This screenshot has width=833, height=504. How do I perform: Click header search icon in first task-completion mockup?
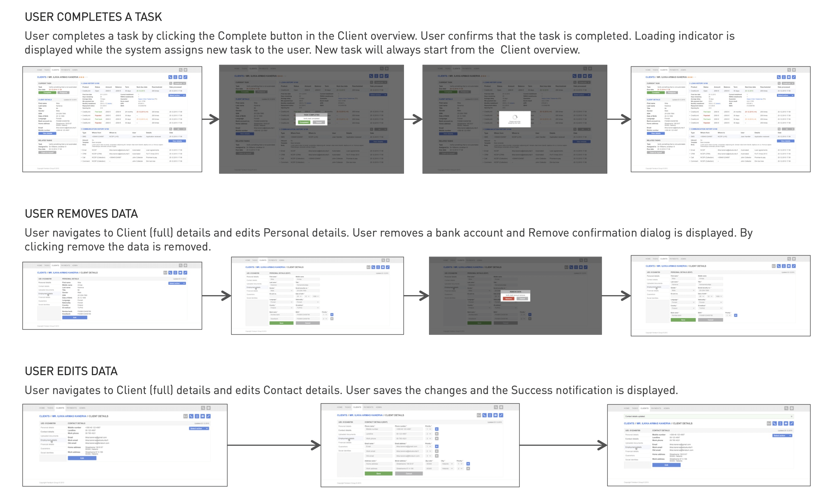180,70
